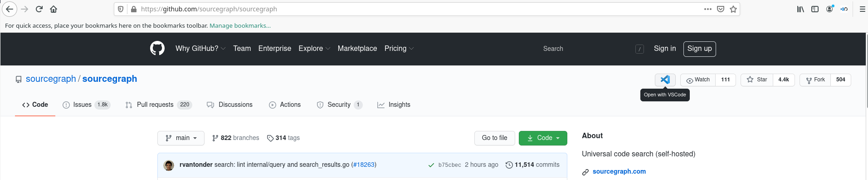Click the Sourcegraph extension icon in toolbar
Image resolution: width=868 pixels, height=180 pixels.
coord(844,9)
